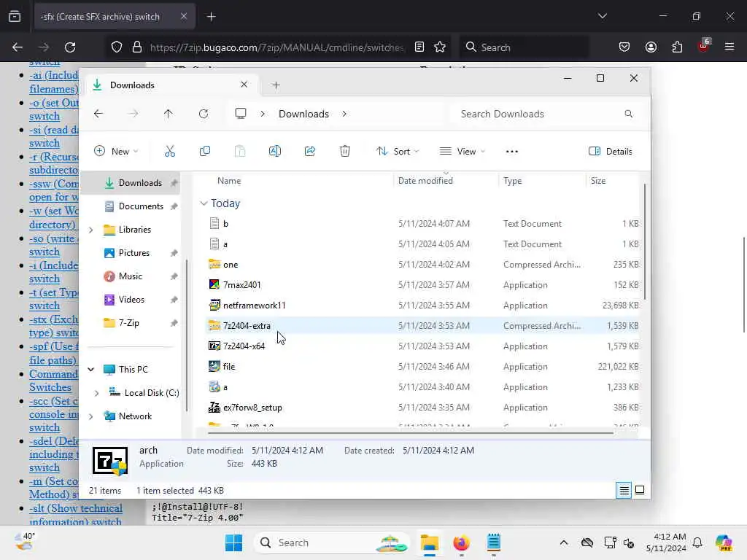Select the netframework11 application file

tap(423, 306)
